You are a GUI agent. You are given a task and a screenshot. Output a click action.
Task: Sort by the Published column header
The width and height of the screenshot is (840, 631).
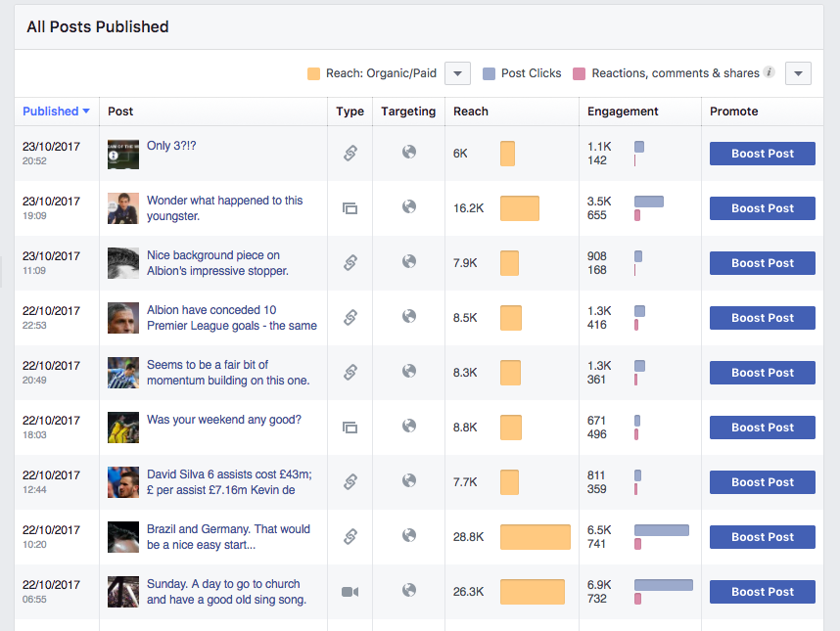click(56, 112)
